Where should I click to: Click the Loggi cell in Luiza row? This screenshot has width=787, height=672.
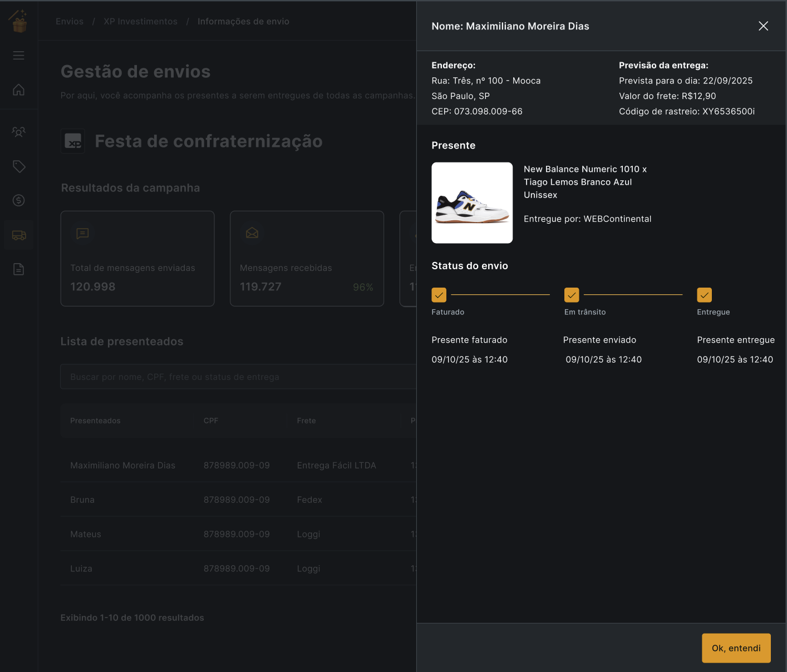click(308, 569)
